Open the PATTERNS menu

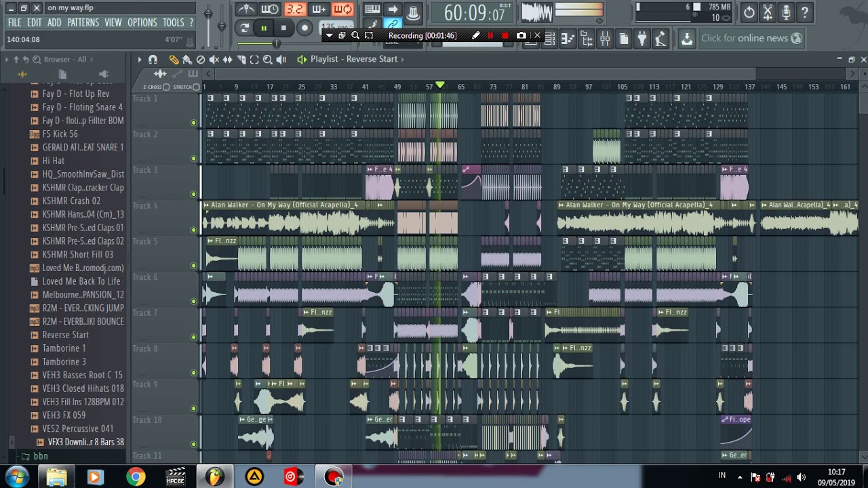point(83,22)
